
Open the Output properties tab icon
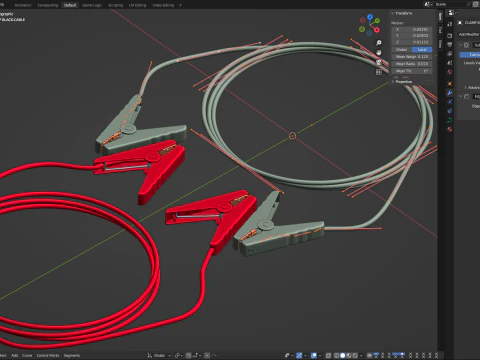point(450,44)
